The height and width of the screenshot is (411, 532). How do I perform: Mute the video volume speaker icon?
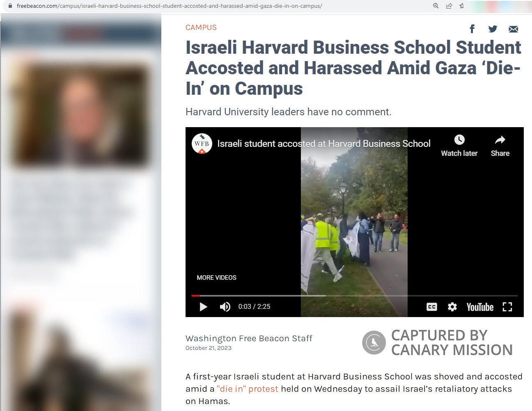tap(225, 307)
